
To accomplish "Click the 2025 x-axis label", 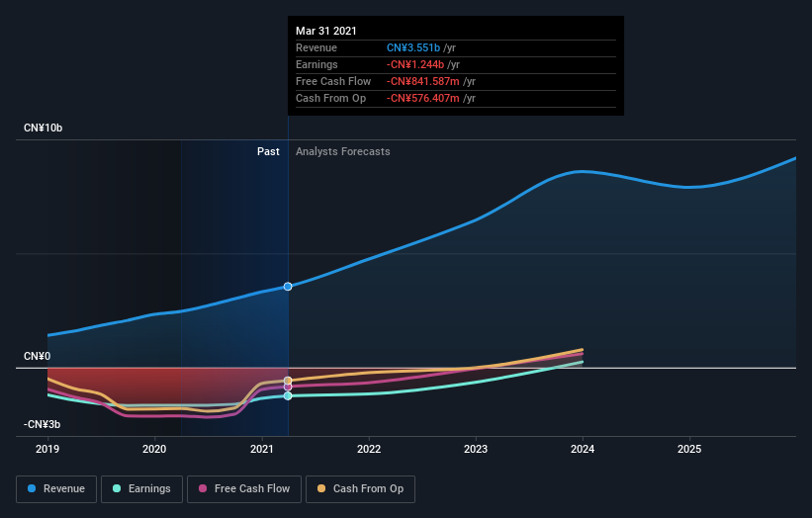I will pyautogui.click(x=689, y=449).
